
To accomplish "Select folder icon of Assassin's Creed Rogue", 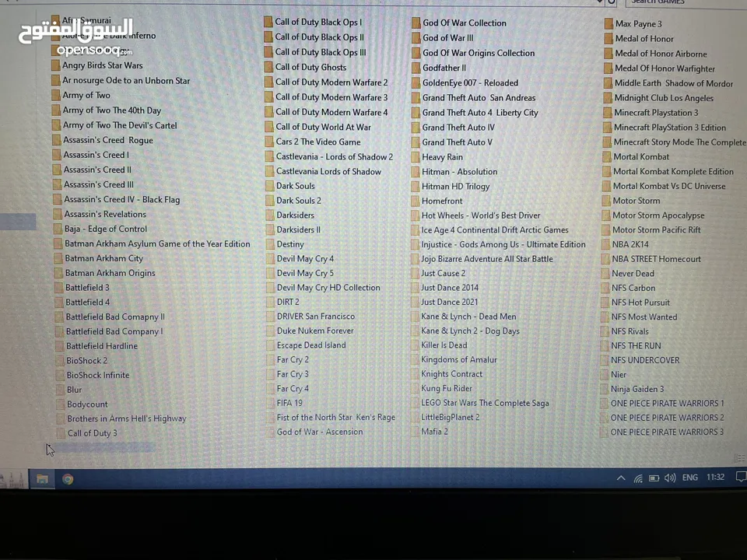I will tap(57, 140).
